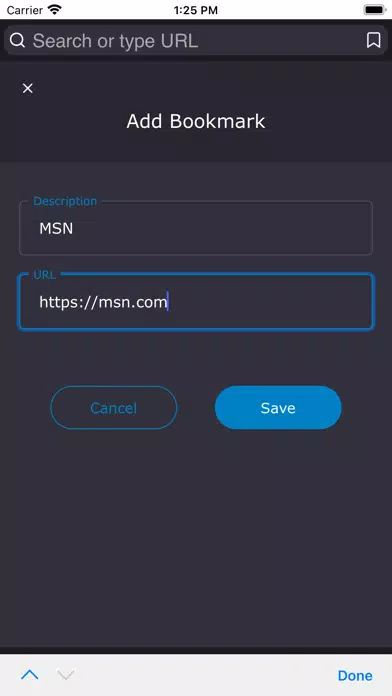
Task: Tap the magnifying glass search icon
Action: click(17, 40)
